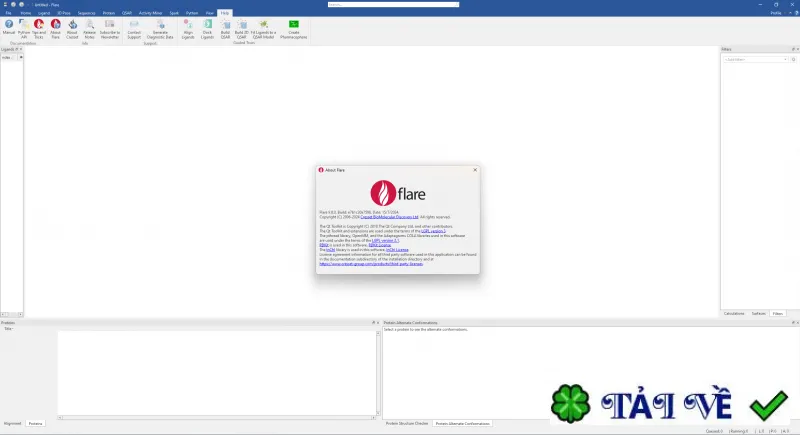Open the LGPL version 3 link
Screen dimensions: 800x435
[x=433, y=231]
